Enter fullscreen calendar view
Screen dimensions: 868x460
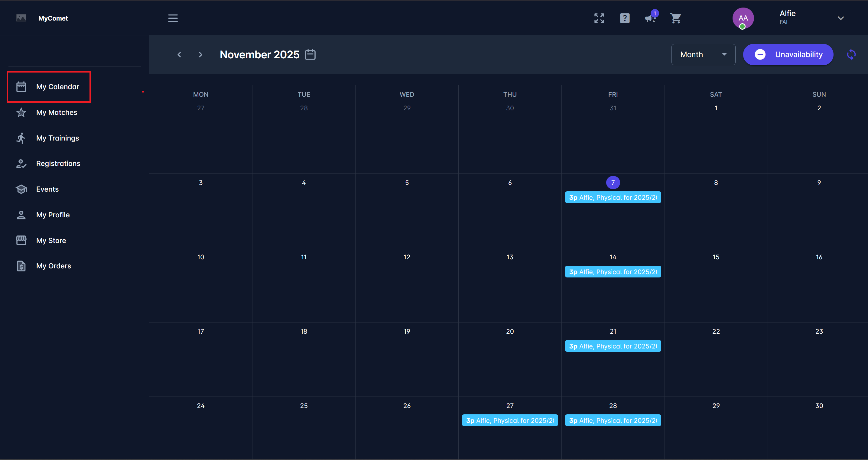click(x=599, y=18)
